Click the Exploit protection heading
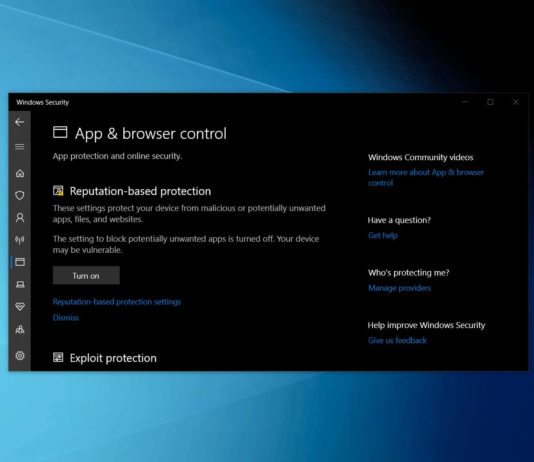The image size is (534, 462). tap(113, 358)
